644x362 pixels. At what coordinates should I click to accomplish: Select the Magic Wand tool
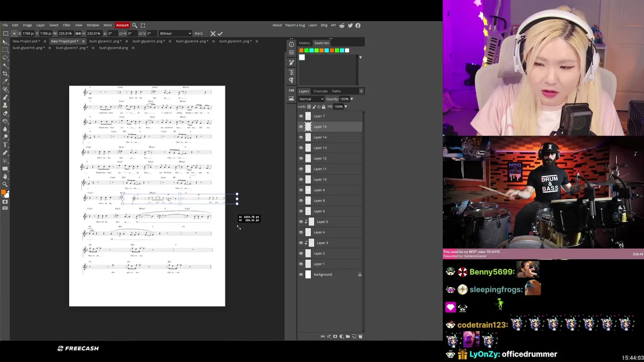click(x=6, y=65)
